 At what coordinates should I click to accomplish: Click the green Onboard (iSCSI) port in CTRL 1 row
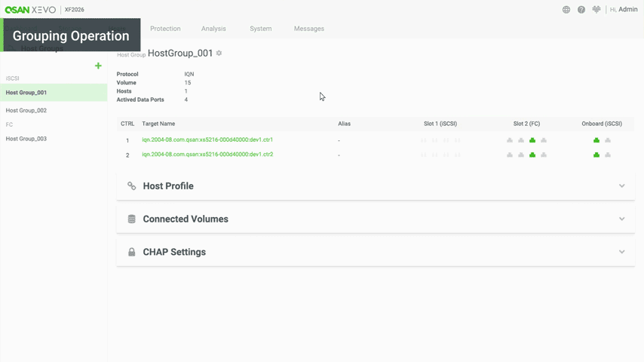(596, 140)
